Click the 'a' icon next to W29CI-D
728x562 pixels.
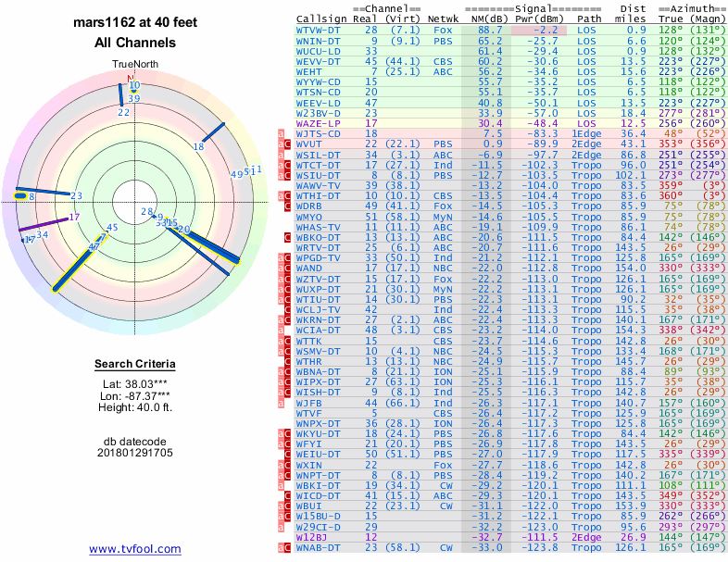pos(282,527)
